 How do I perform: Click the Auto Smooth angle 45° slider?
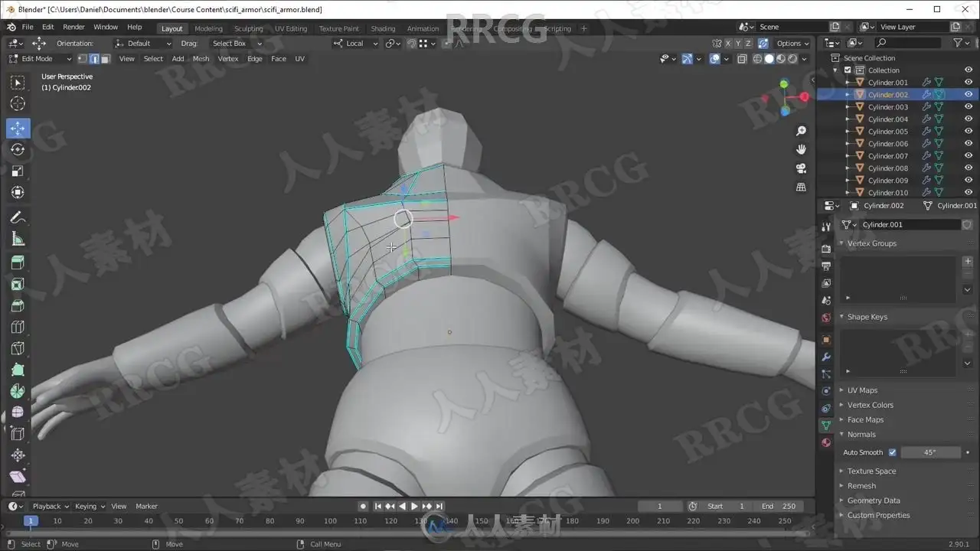pyautogui.click(x=930, y=452)
